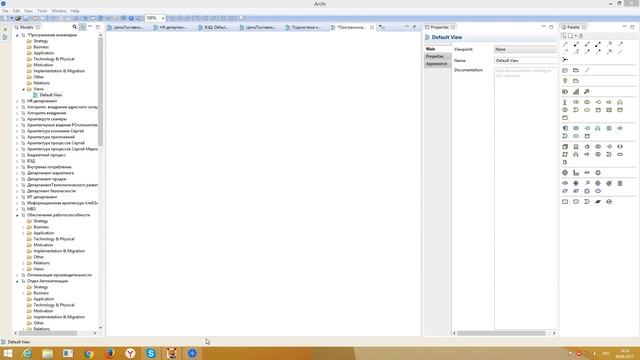Image resolution: width=640 pixels, height=360 pixels.
Task: Expand the МВЗ model node
Action: pyautogui.click(x=17, y=209)
